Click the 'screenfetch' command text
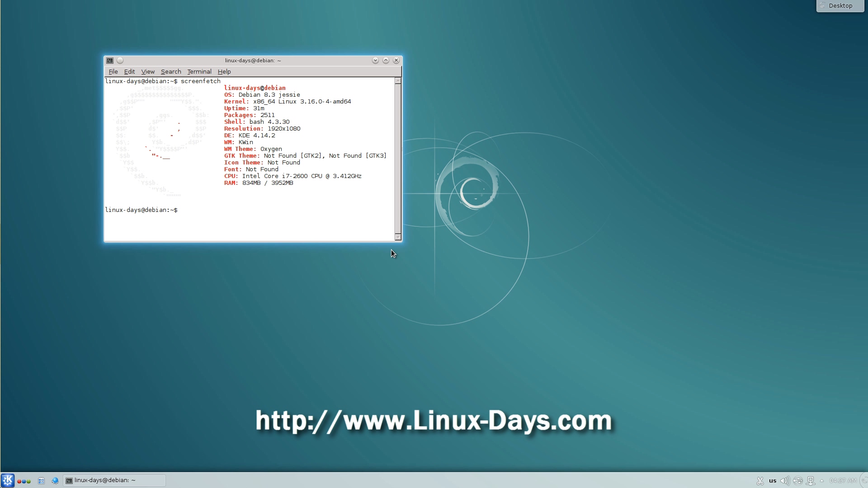868x488 pixels. tap(201, 81)
